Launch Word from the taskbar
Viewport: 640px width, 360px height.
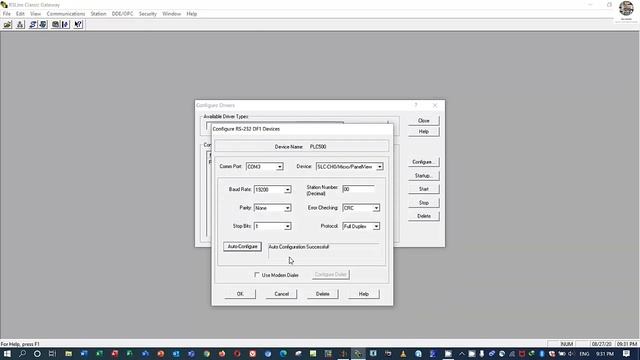click(84, 354)
